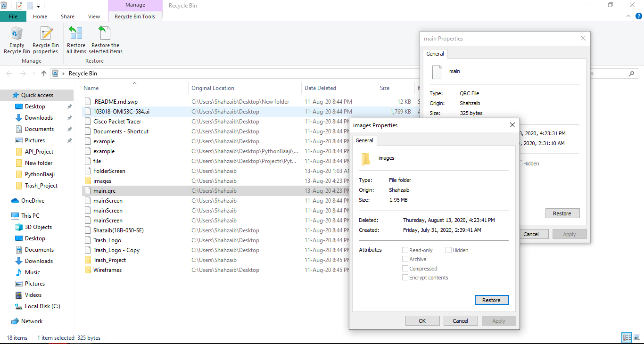Check the Compressed attribute option
The width and height of the screenshot is (644, 344).
[405, 268]
